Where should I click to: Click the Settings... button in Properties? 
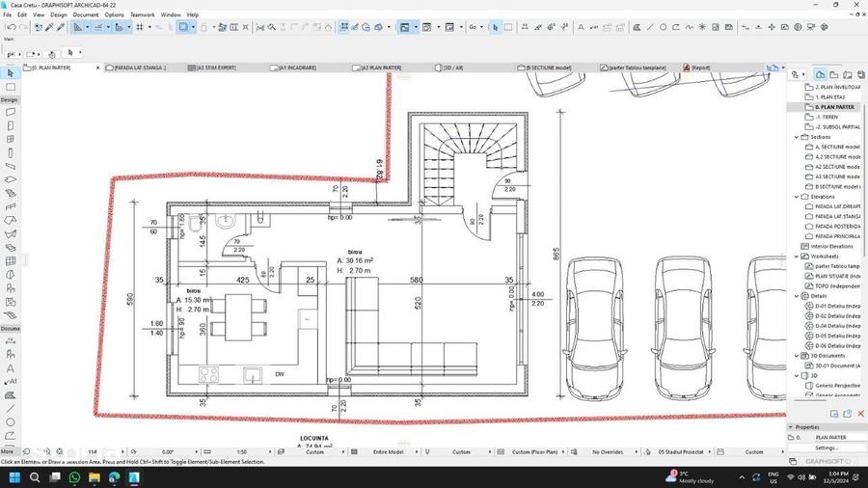827,447
